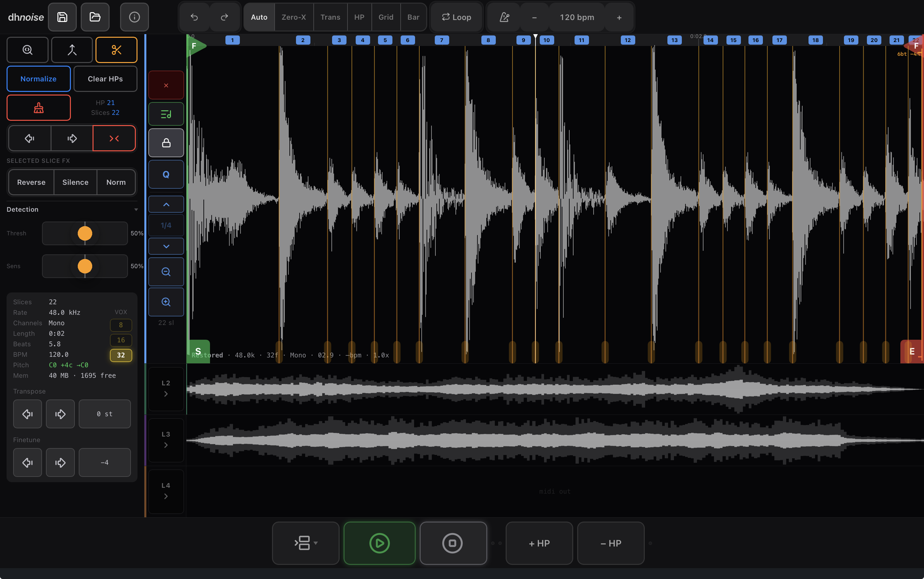Viewport: 924px width, 579px height.
Task: Zoom out waveform with minus magnifier
Action: point(166,271)
